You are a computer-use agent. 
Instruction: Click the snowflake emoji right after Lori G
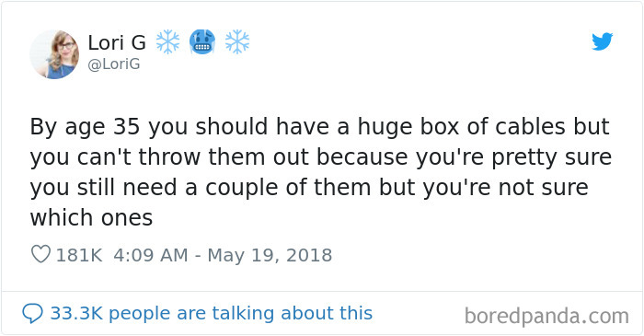(x=167, y=42)
